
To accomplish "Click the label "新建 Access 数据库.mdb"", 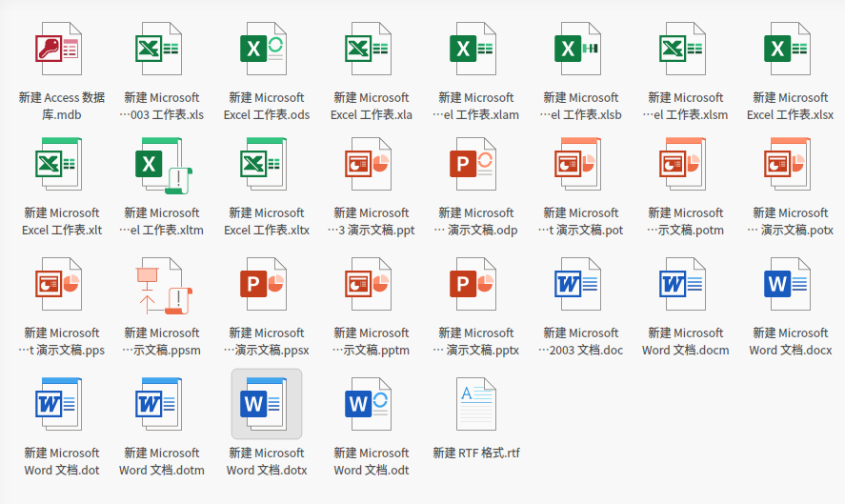I will [61, 106].
